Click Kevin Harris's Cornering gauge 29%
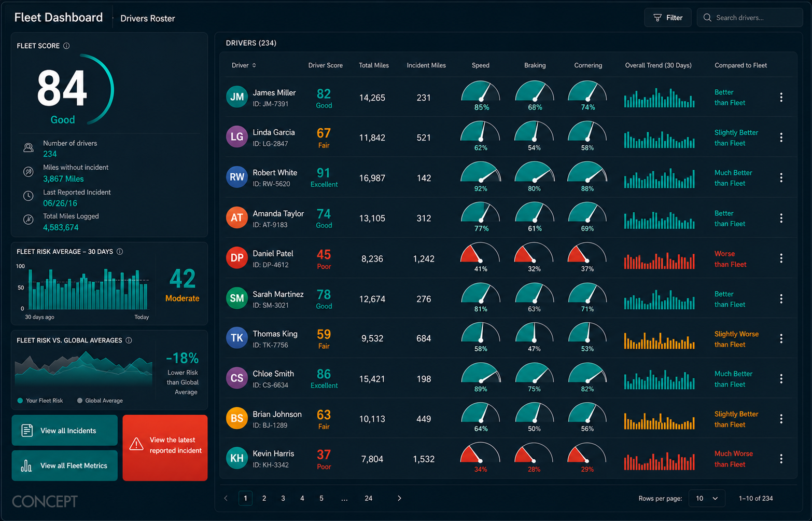The width and height of the screenshot is (812, 521). (x=587, y=458)
